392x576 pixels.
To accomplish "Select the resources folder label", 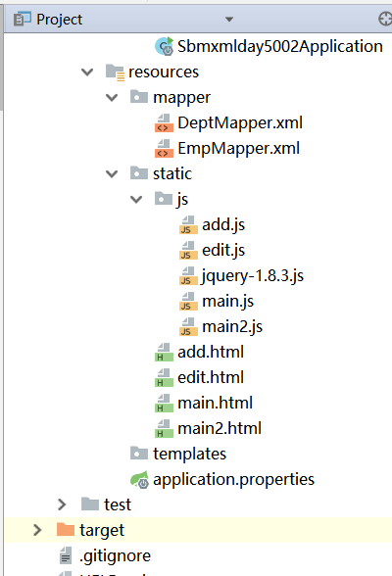I will tap(164, 72).
